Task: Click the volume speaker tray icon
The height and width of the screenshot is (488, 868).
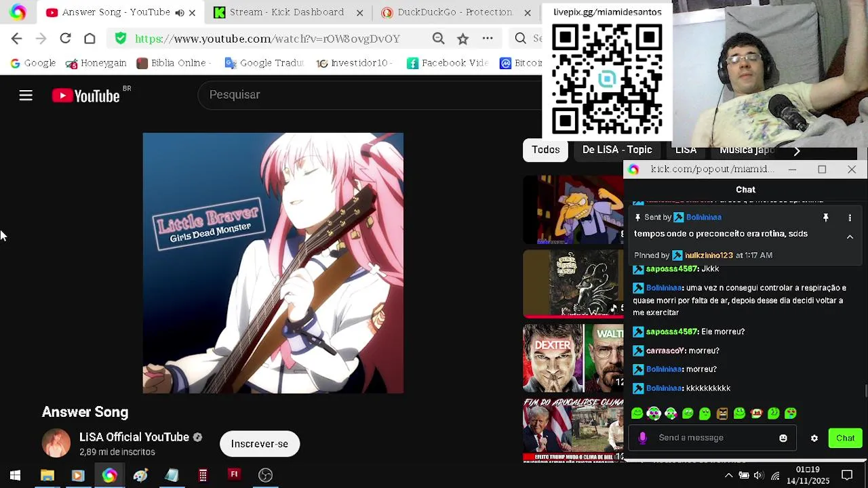Action: click(x=759, y=476)
